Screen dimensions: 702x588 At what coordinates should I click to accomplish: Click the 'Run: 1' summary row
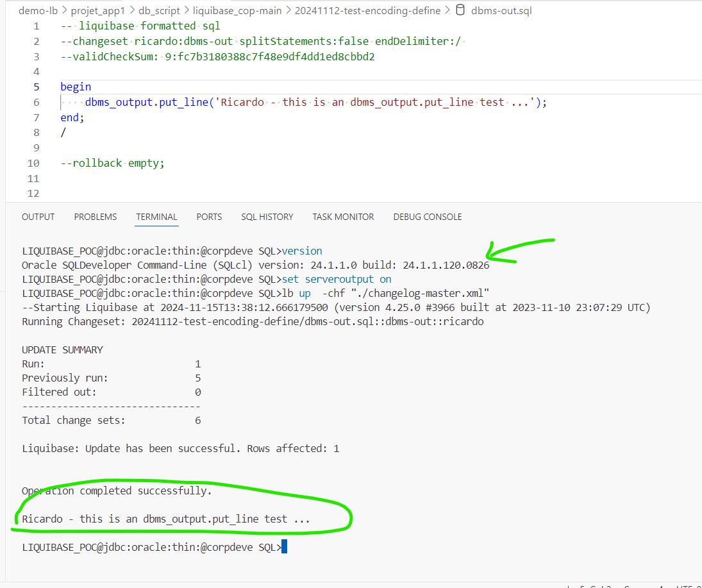click(112, 364)
